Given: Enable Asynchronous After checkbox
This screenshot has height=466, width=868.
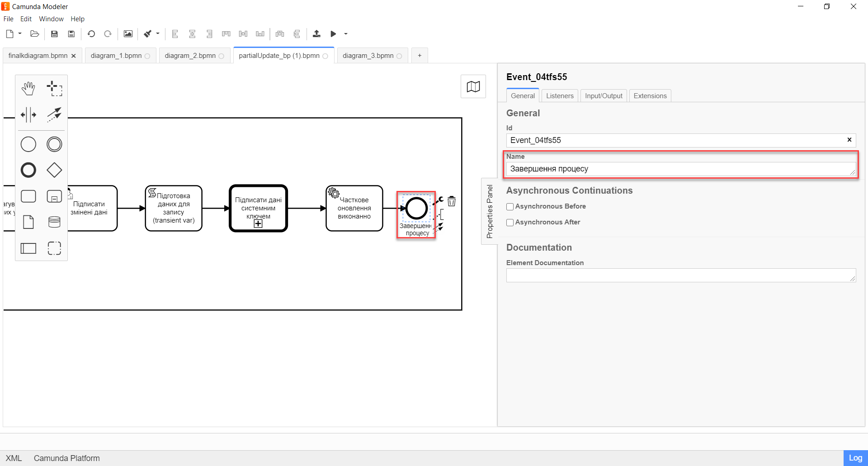Looking at the screenshot, I should pyautogui.click(x=510, y=222).
